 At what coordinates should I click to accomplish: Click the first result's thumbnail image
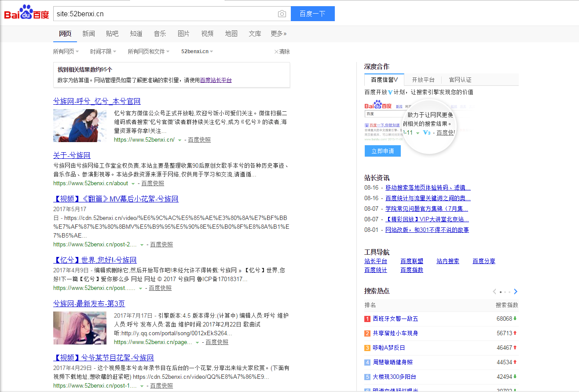coord(80,125)
